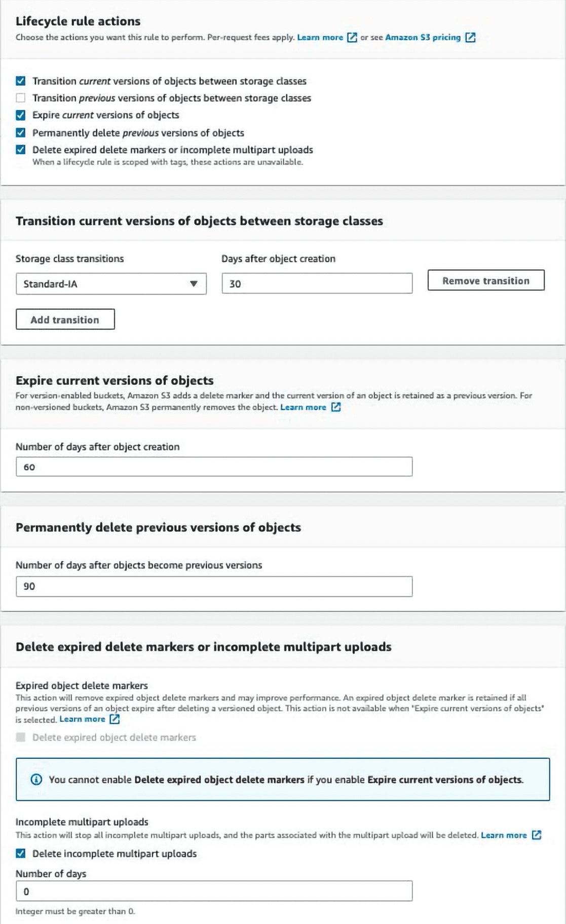Viewport: 566px width, 924px height.
Task: Click external link icon next to Amazon S3 pricing
Action: coord(470,38)
